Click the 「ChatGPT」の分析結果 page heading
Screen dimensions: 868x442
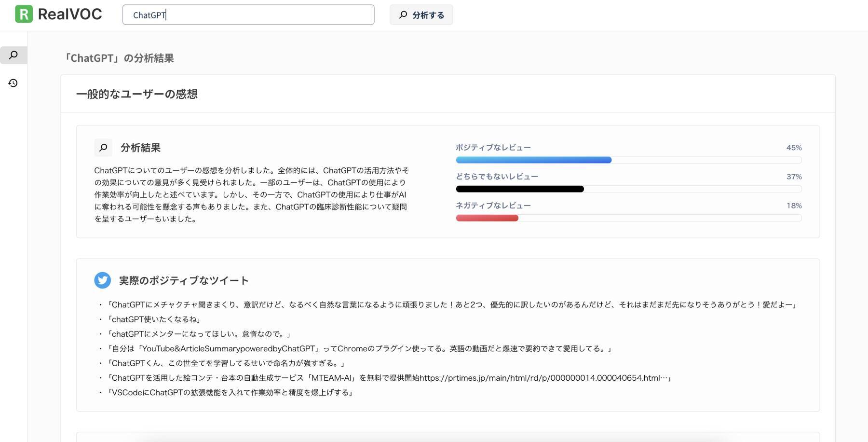[119, 58]
